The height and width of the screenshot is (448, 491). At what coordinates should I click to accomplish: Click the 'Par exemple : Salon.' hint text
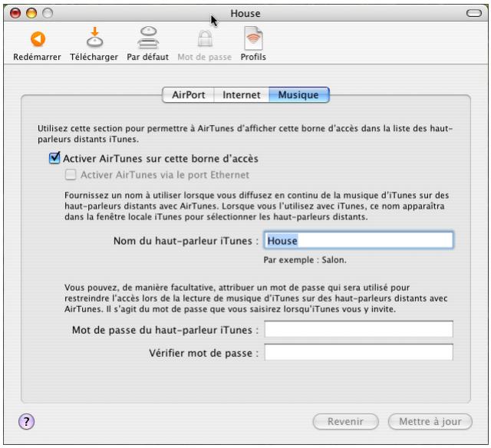pyautogui.click(x=305, y=260)
